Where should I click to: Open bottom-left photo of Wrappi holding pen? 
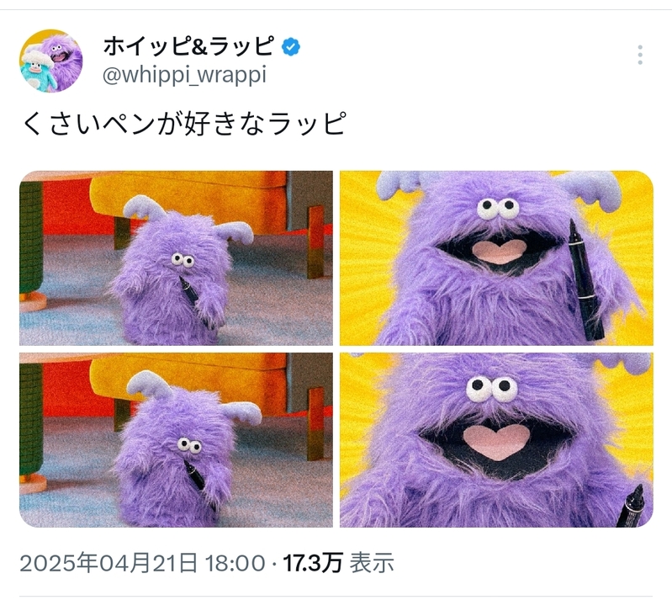176,440
